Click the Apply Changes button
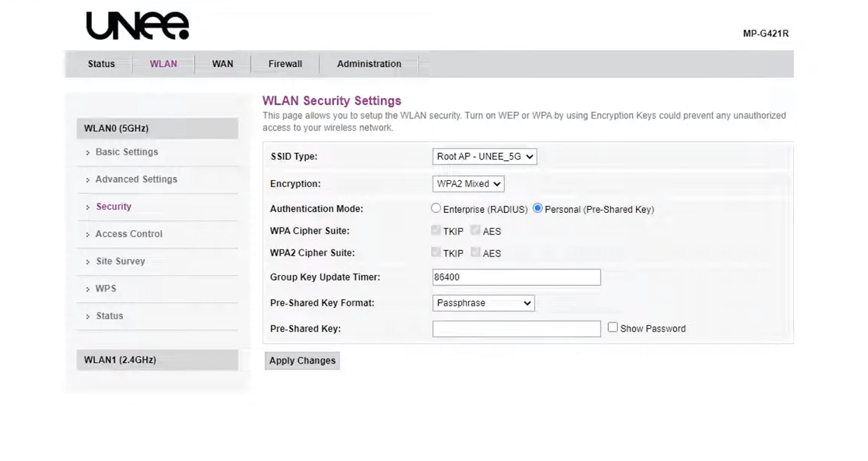 pos(302,360)
